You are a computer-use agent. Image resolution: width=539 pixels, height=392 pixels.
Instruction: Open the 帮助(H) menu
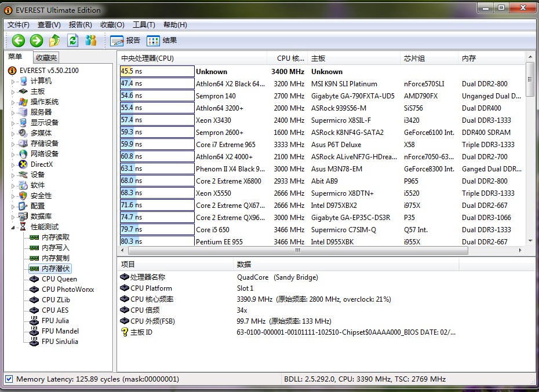point(175,25)
